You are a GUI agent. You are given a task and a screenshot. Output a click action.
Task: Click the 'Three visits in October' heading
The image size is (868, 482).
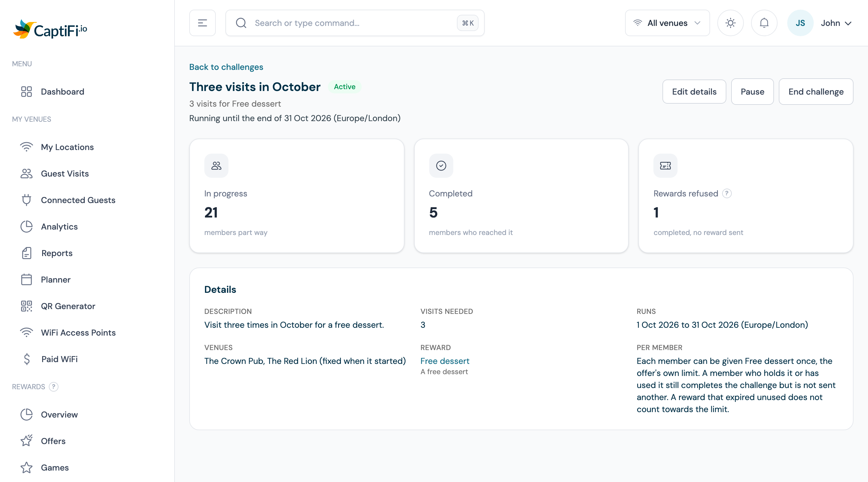(255, 87)
